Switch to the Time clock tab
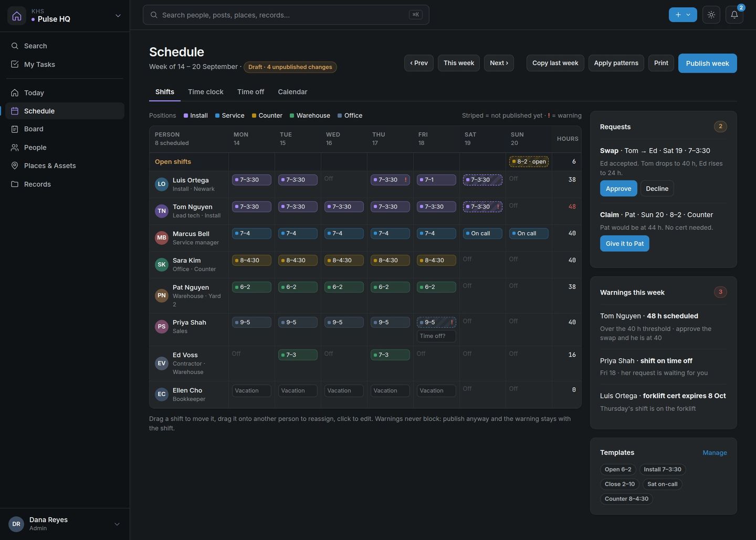This screenshot has height=540, width=756. (x=206, y=92)
